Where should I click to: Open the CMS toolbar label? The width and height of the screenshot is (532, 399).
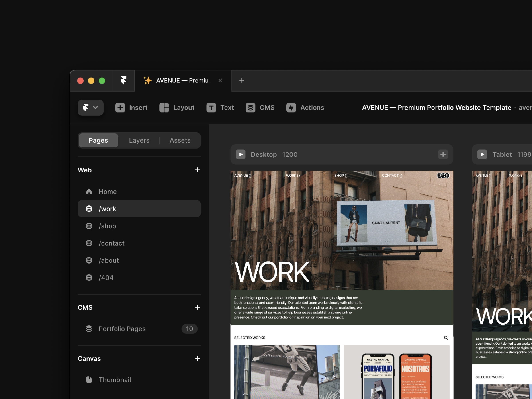coord(267,108)
